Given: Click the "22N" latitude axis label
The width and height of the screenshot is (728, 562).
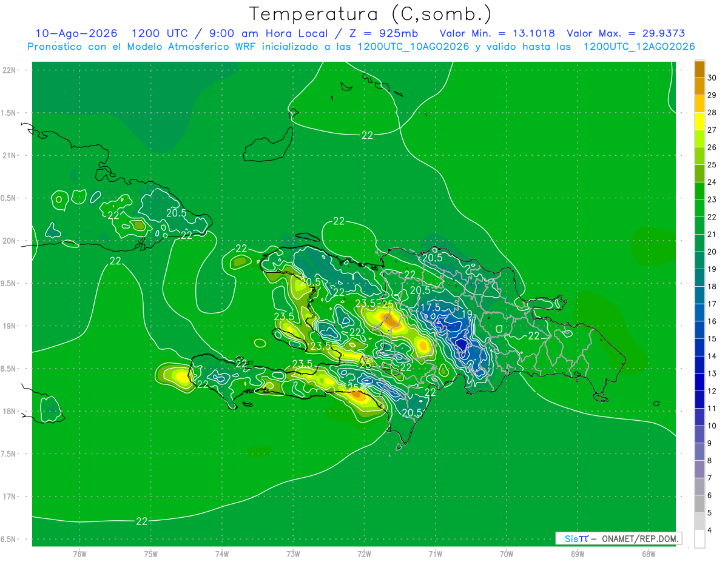Looking at the screenshot, I should (10, 70).
